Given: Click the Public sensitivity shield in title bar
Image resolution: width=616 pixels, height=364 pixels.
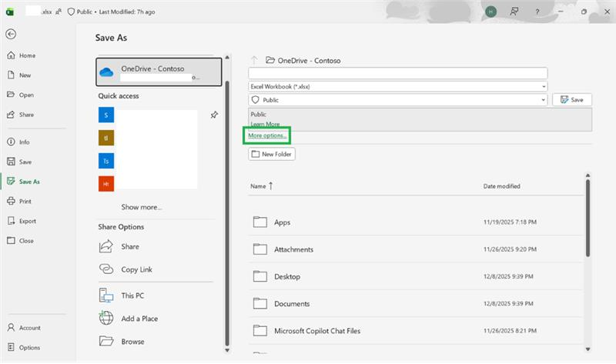Looking at the screenshot, I should point(71,12).
